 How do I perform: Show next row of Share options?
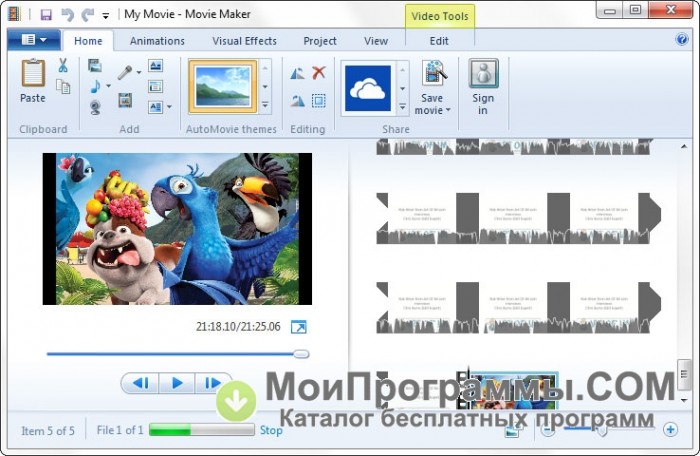pos(403,88)
